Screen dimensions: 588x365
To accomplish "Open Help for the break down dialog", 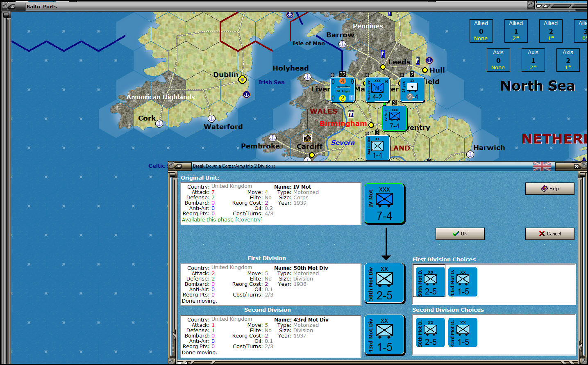I will [549, 189].
